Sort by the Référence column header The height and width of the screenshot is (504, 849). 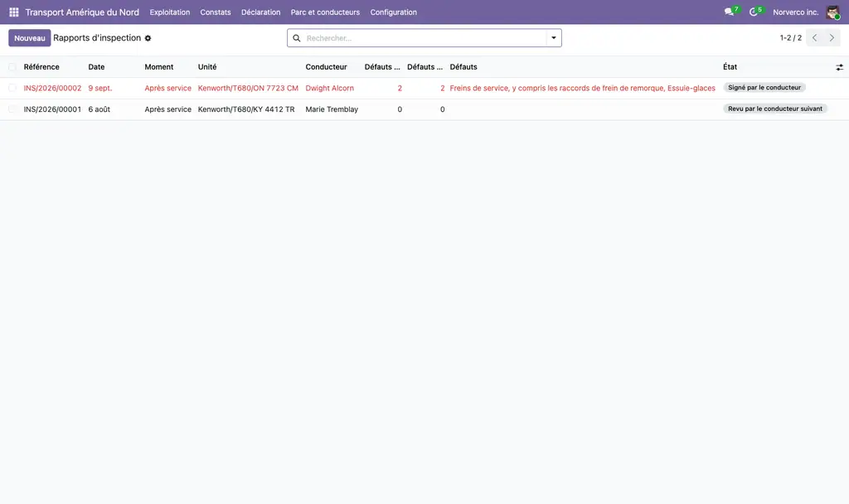(41, 67)
